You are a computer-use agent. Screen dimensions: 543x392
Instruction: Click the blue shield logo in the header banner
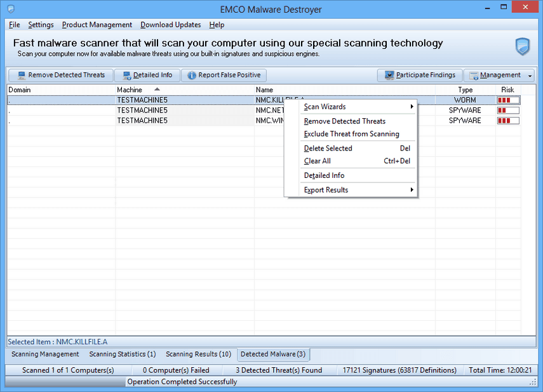(522, 46)
